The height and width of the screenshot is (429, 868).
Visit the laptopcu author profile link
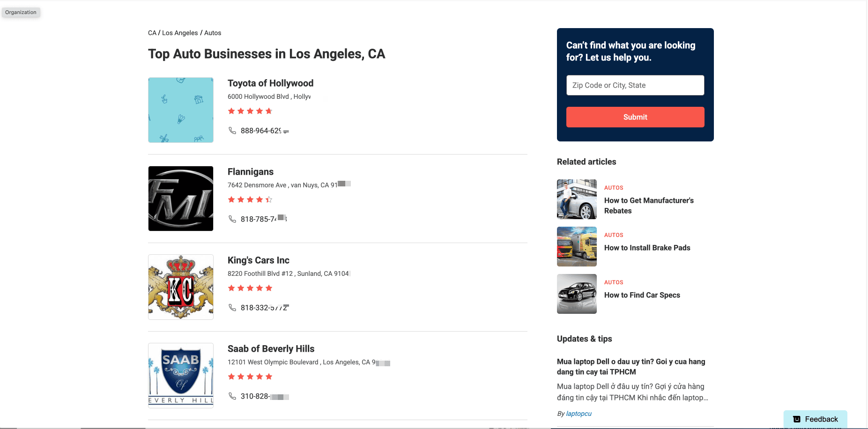click(x=579, y=414)
